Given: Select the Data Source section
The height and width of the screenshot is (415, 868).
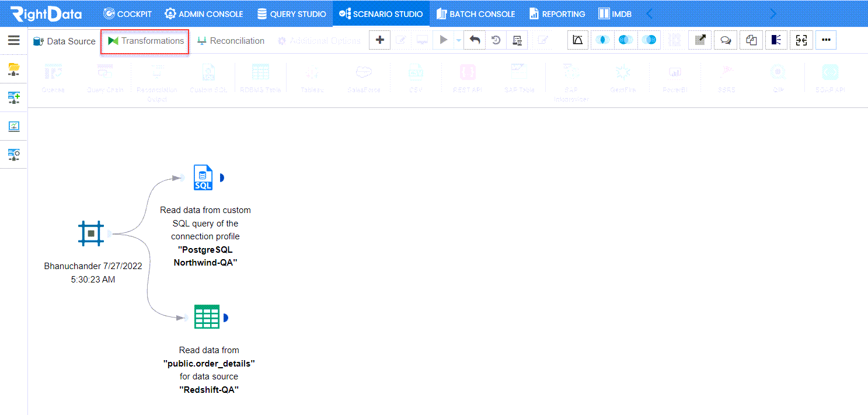Looking at the screenshot, I should pos(64,41).
